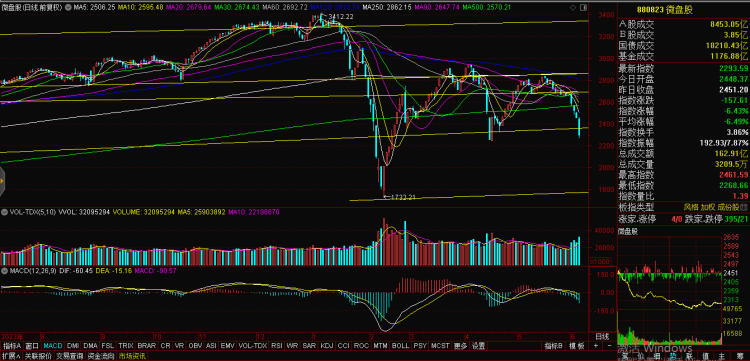Switch to the OBV indicator
Image resolution: width=750 pixels, height=361 pixels.
pos(195,345)
